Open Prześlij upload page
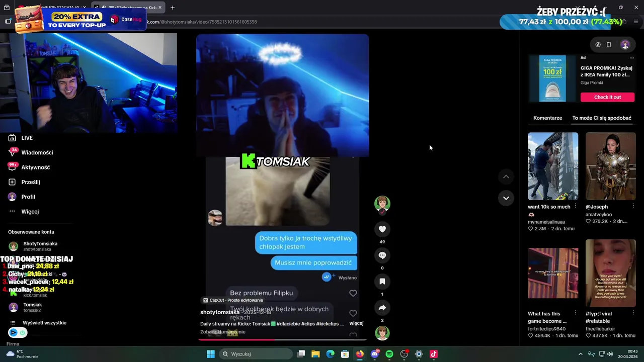 24,182
